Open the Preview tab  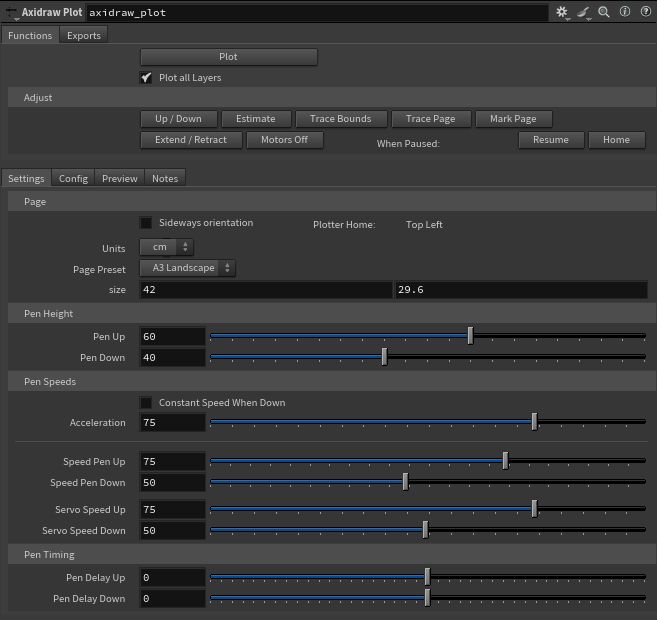[120, 178]
